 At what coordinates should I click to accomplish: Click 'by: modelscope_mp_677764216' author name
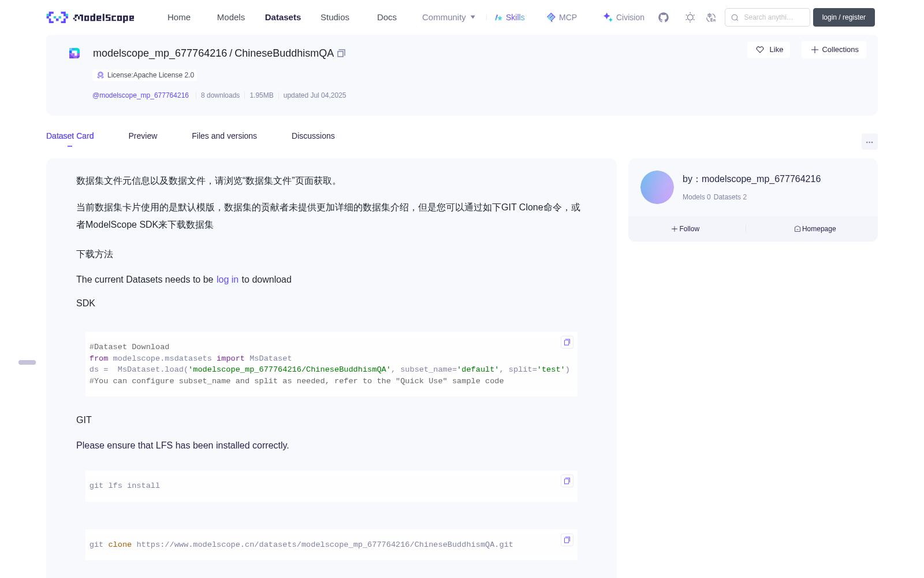(751, 179)
